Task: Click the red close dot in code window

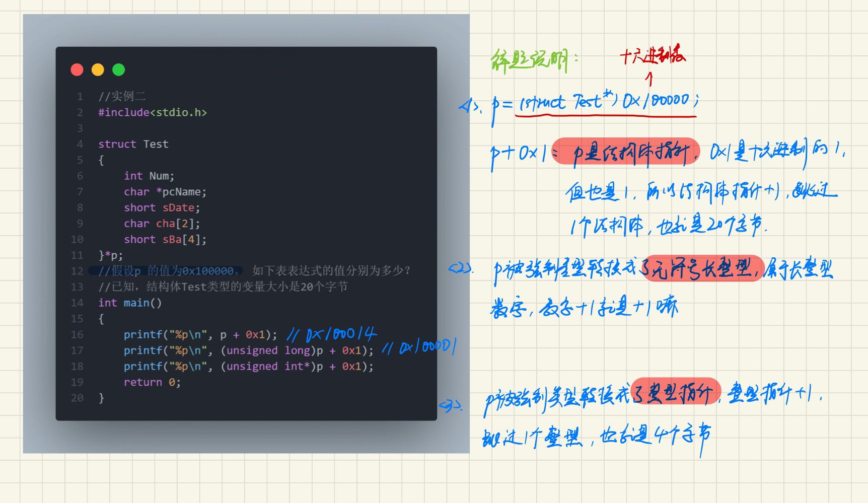Action: pos(77,69)
